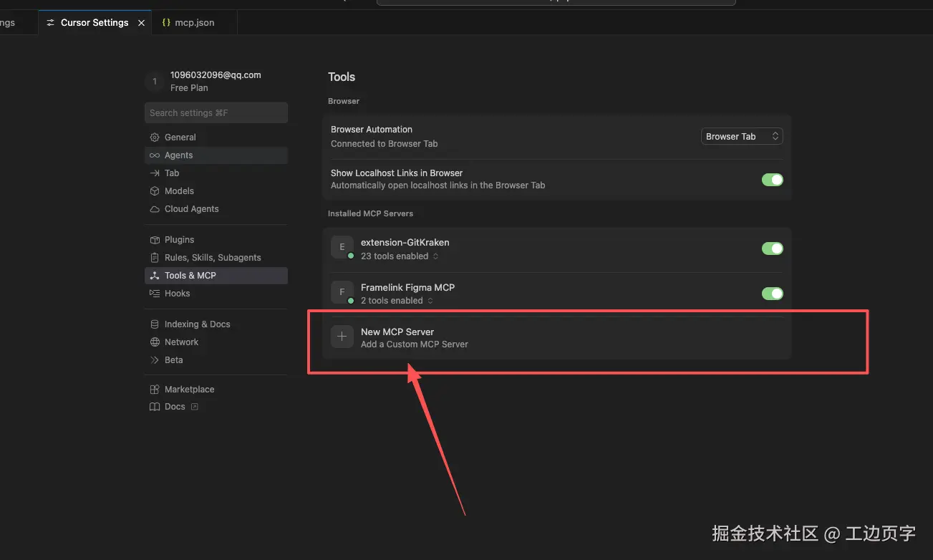The width and height of the screenshot is (933, 560).
Task: Click the Models cube icon
Action: pos(154,191)
